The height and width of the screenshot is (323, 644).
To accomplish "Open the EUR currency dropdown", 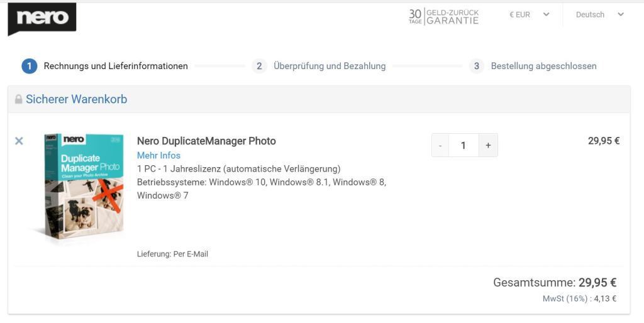I will click(529, 14).
